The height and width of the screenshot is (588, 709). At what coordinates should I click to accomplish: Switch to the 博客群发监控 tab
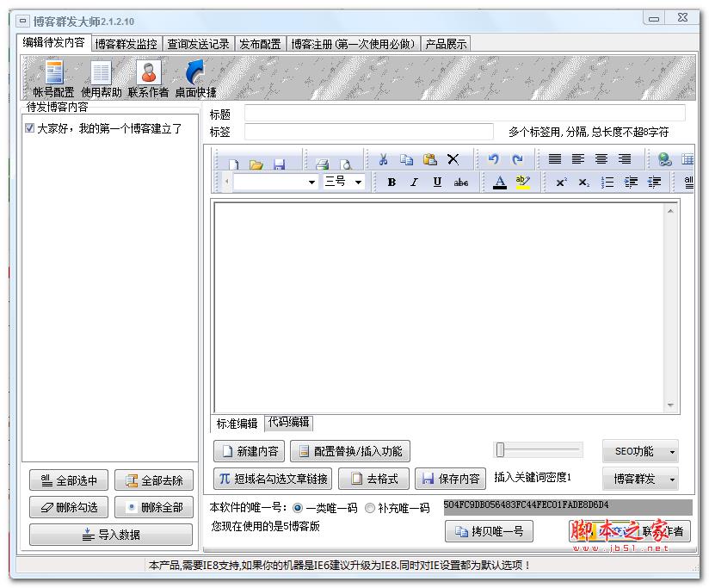pos(126,44)
